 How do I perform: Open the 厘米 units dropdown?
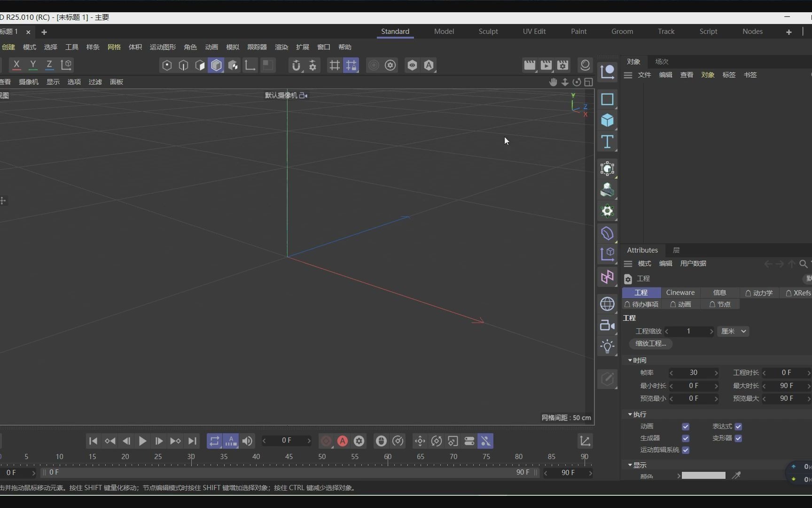733,331
